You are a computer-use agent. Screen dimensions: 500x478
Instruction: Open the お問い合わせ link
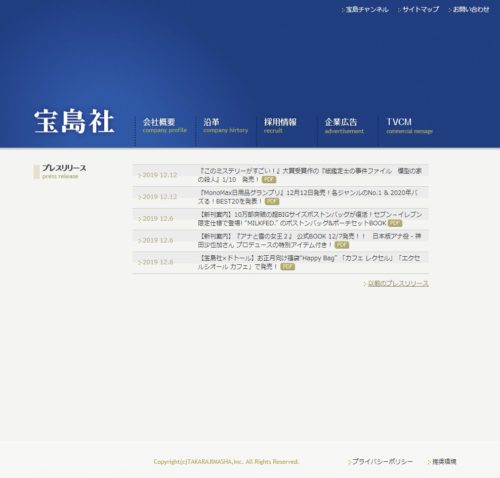click(x=471, y=10)
